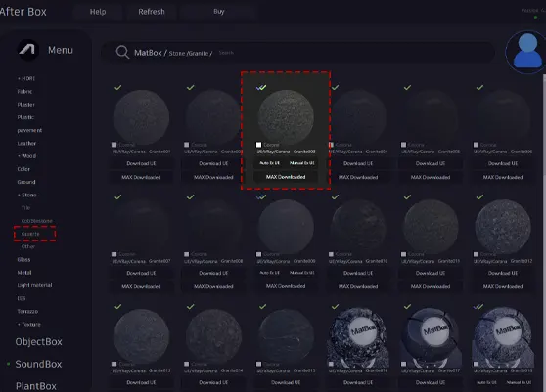This screenshot has width=546, height=392.
Task: Tick the Corona checkbox for Granite011
Action: pyautogui.click(x=403, y=254)
